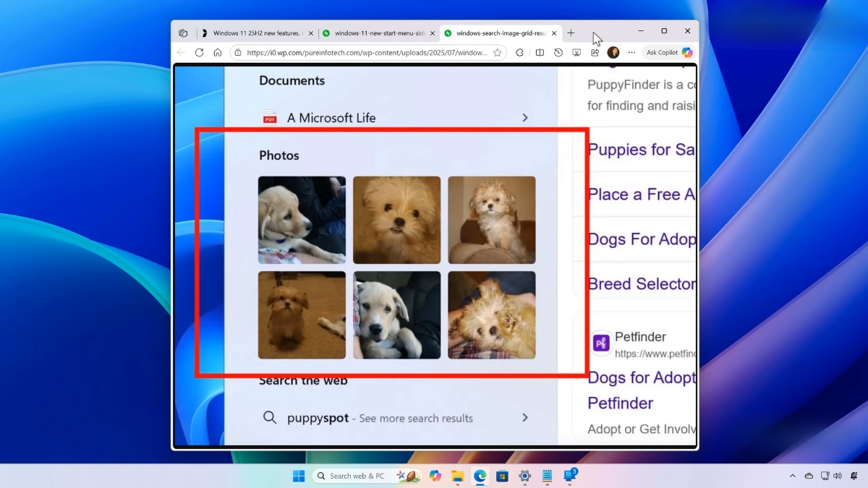The image size is (868, 488).
Task: Open the Breed Selector link
Action: (x=642, y=284)
